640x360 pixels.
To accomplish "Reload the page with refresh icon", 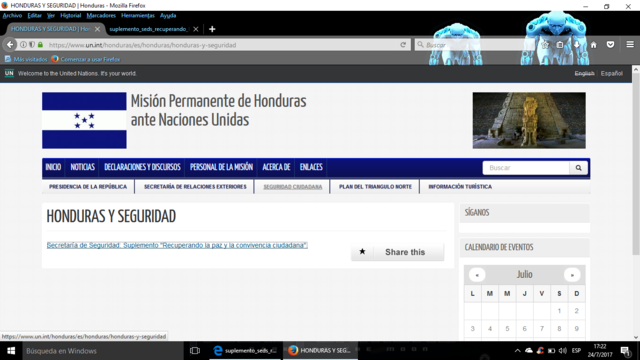I will coord(403,45).
